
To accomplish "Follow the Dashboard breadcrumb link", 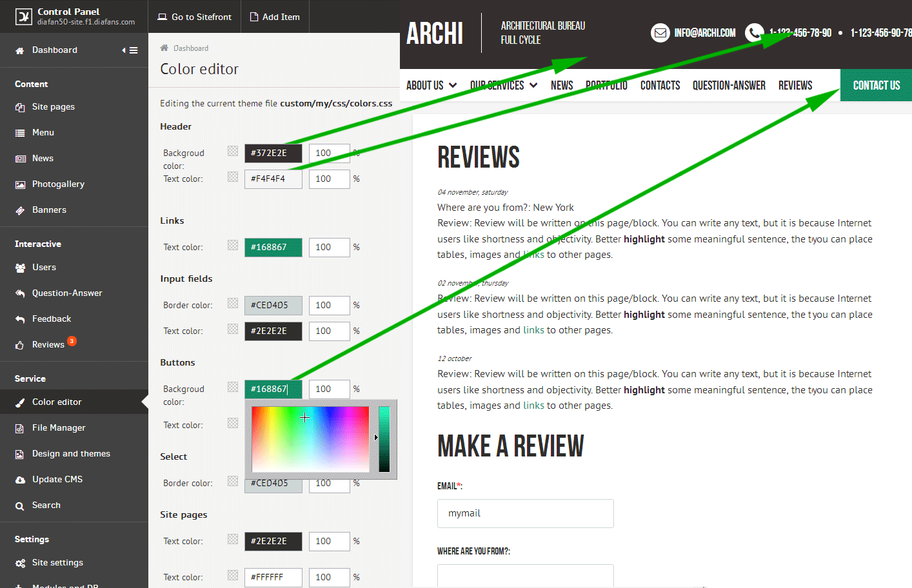I will coord(191,48).
